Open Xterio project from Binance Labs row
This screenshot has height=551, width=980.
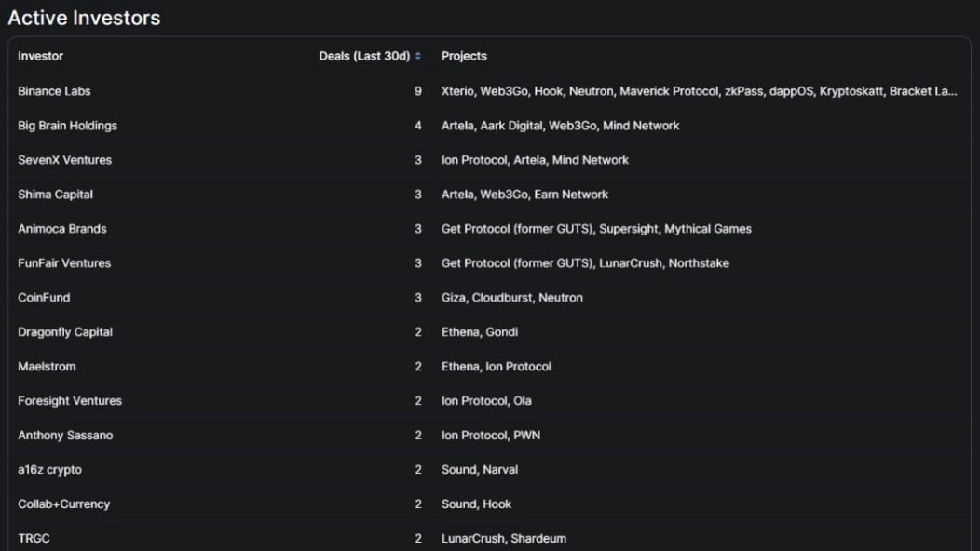pos(457,91)
